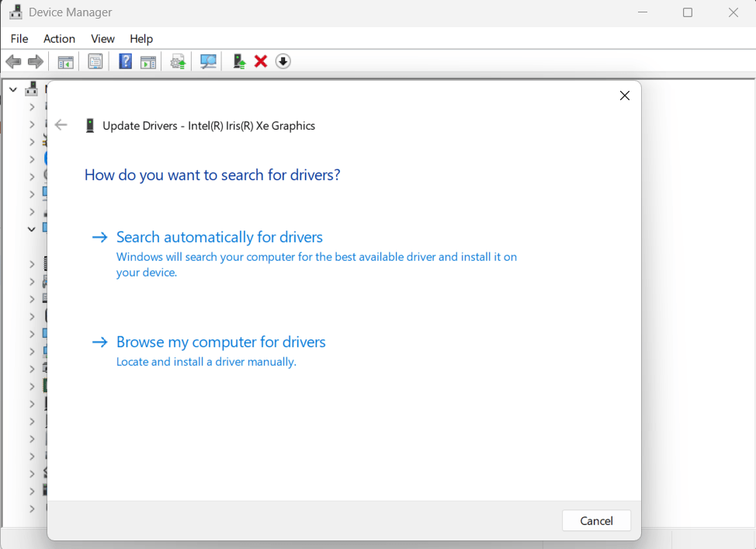Collapse the root node chevron in device tree
This screenshot has height=549, width=756.
coord(13,89)
